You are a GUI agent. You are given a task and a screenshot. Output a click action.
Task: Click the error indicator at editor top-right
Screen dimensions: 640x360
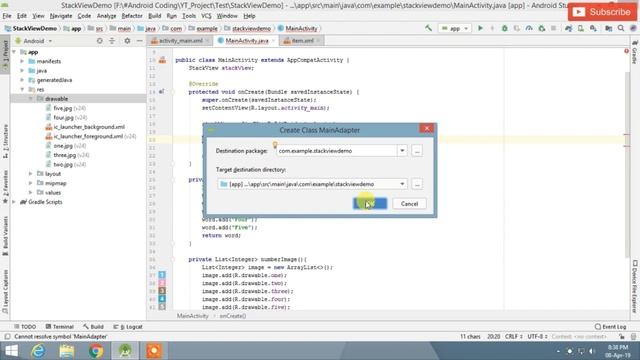[x=626, y=51]
